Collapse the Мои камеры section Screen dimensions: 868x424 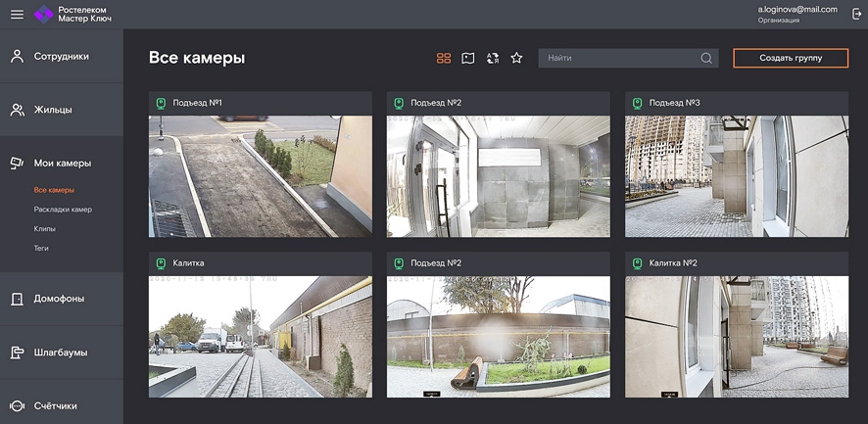point(62,164)
